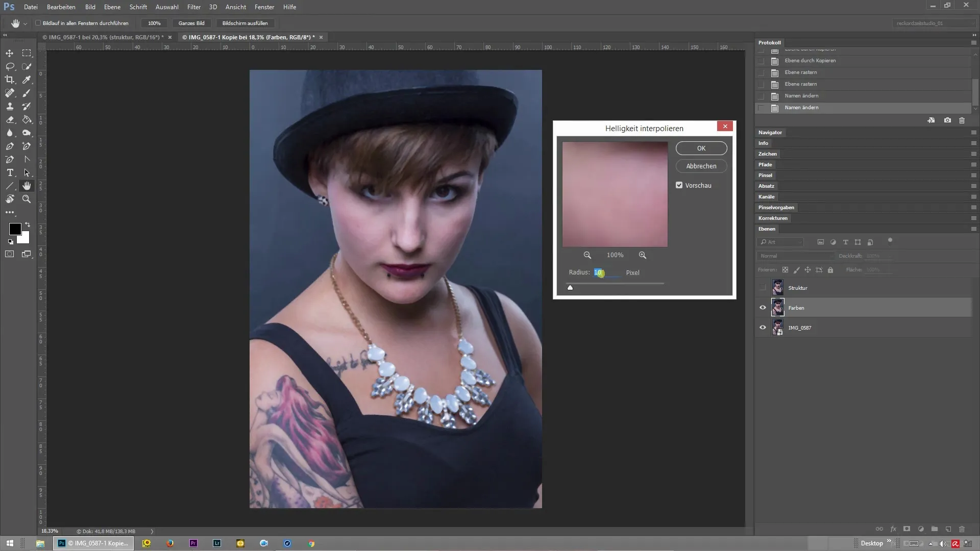Select the Crop tool
Screen dimensions: 980x551
tap(10, 80)
